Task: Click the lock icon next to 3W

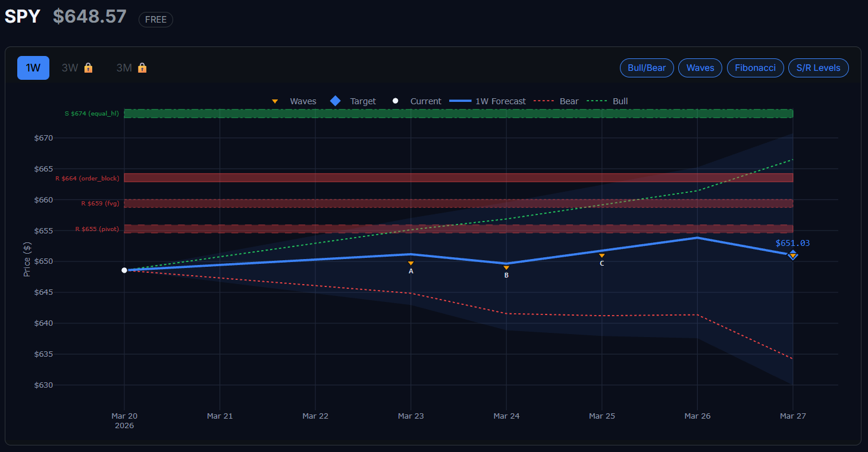Action: tap(88, 68)
